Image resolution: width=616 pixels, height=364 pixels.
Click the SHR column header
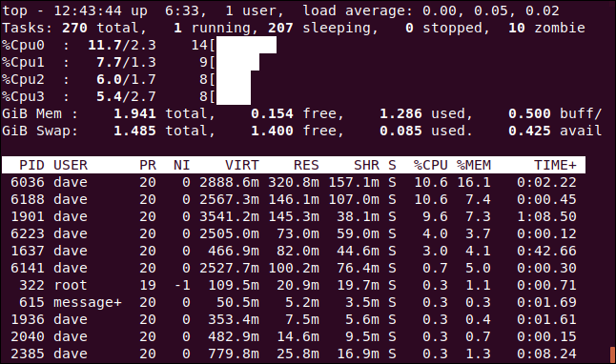tap(366, 165)
